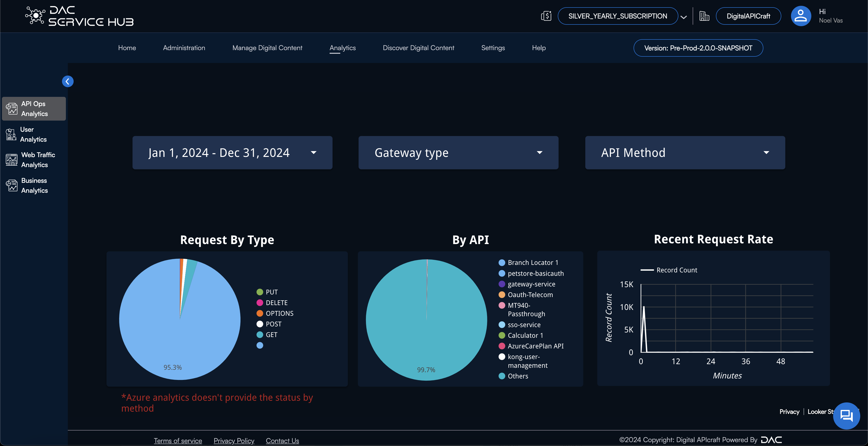Image resolution: width=868 pixels, height=446 pixels.
Task: Expand the subscription chevron dropdown
Action: [x=684, y=17]
